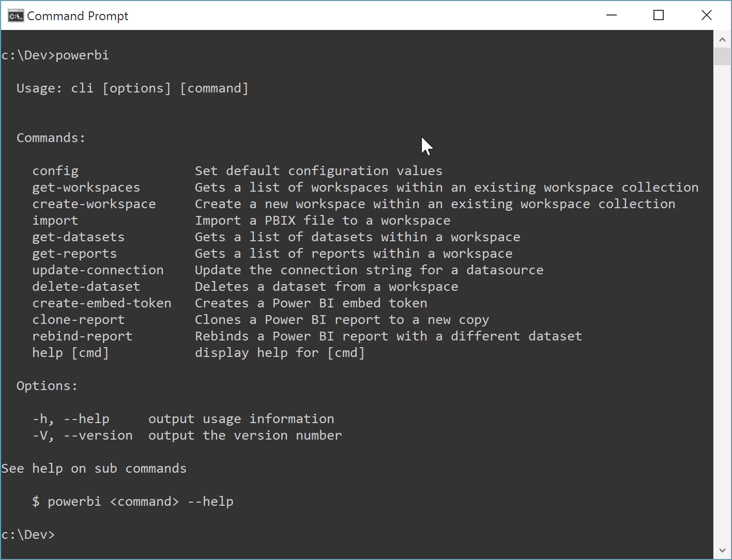Click 'output usage information' text
The width and height of the screenshot is (732, 560).
[241, 419]
